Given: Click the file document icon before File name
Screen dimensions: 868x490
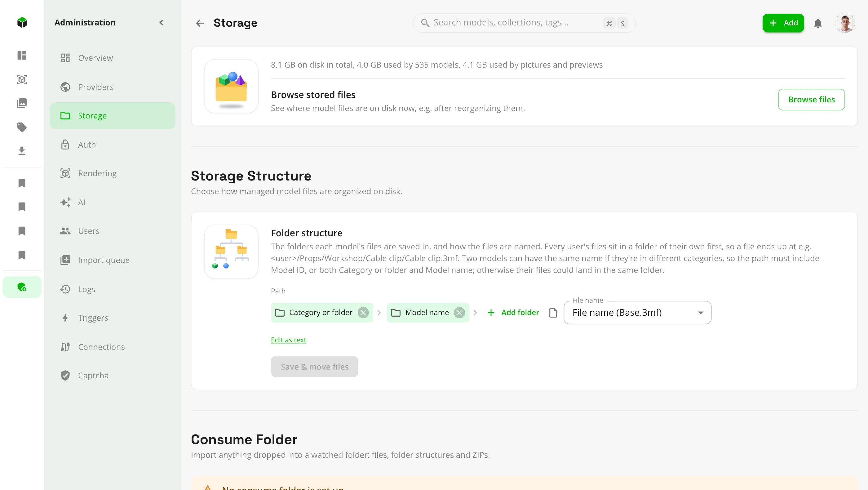Looking at the screenshot, I should pyautogui.click(x=553, y=313).
